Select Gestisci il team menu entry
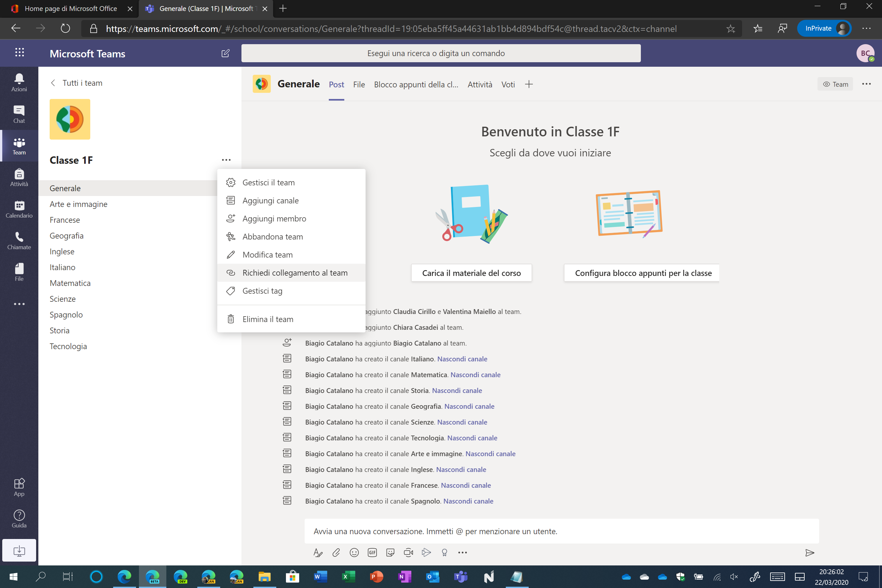 (291, 182)
